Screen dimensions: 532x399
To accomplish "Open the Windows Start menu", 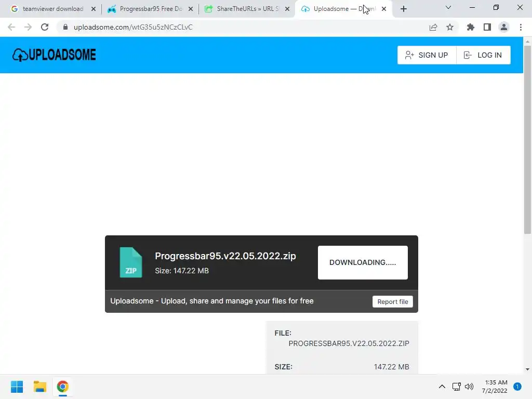I will tap(17, 387).
